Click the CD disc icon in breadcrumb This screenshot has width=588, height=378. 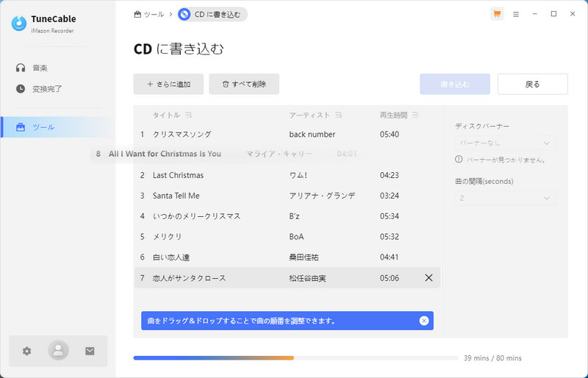pos(184,14)
